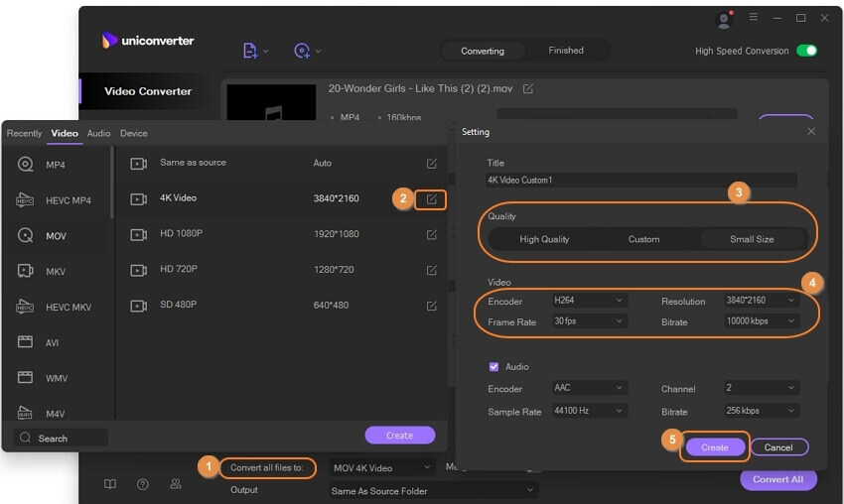Open the Frame Rate 30 fps dropdown
The image size is (844, 504).
click(x=589, y=321)
